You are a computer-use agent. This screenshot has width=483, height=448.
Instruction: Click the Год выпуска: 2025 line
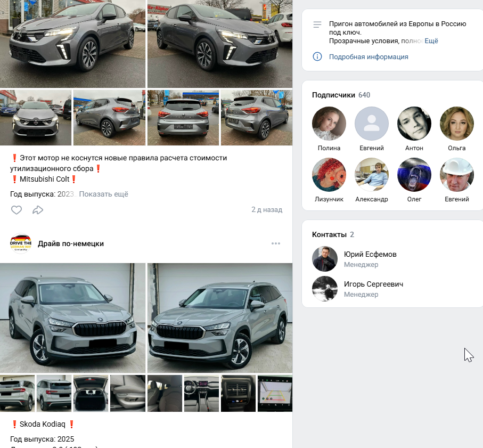coord(42,439)
